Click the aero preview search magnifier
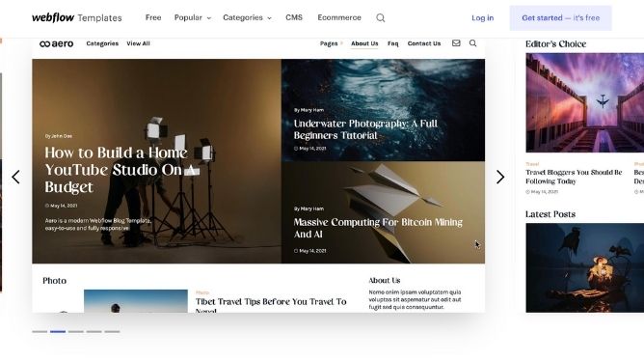The width and height of the screenshot is (644, 361). (472, 43)
